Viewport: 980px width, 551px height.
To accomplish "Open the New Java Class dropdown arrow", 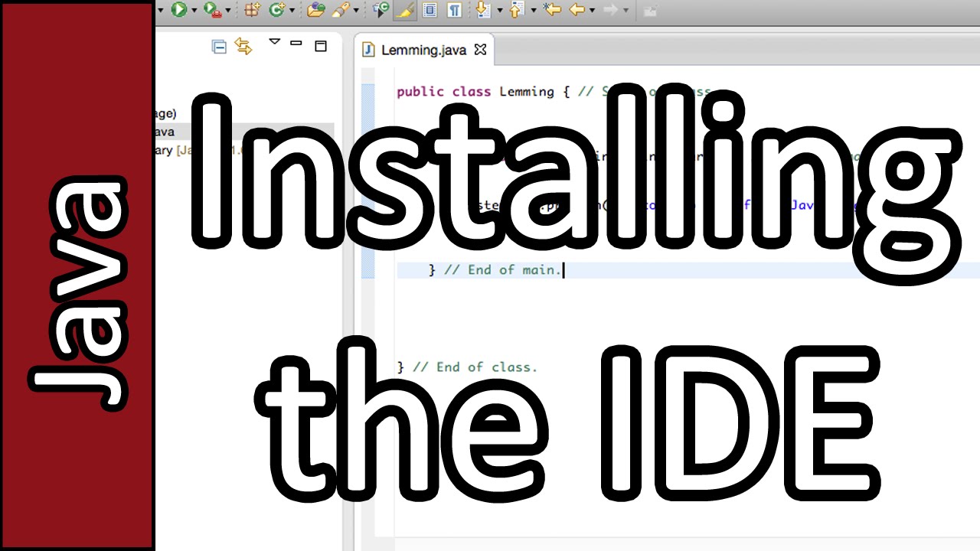I will 292,10.
